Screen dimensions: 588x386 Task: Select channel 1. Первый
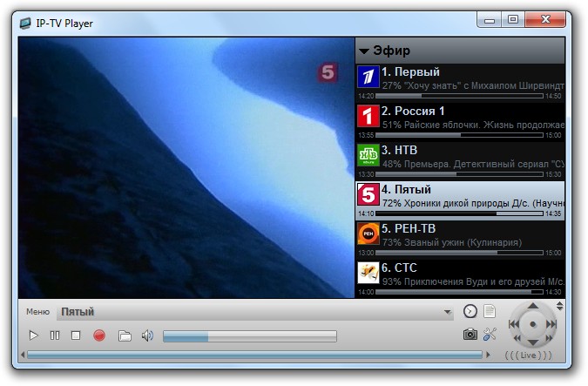pyautogui.click(x=460, y=83)
